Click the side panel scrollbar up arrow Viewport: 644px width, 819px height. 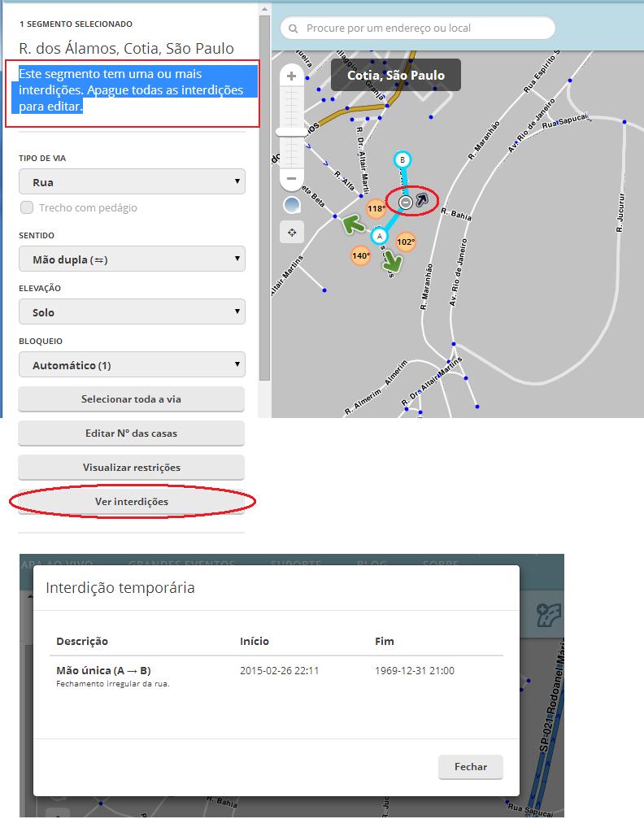pyautogui.click(x=265, y=10)
